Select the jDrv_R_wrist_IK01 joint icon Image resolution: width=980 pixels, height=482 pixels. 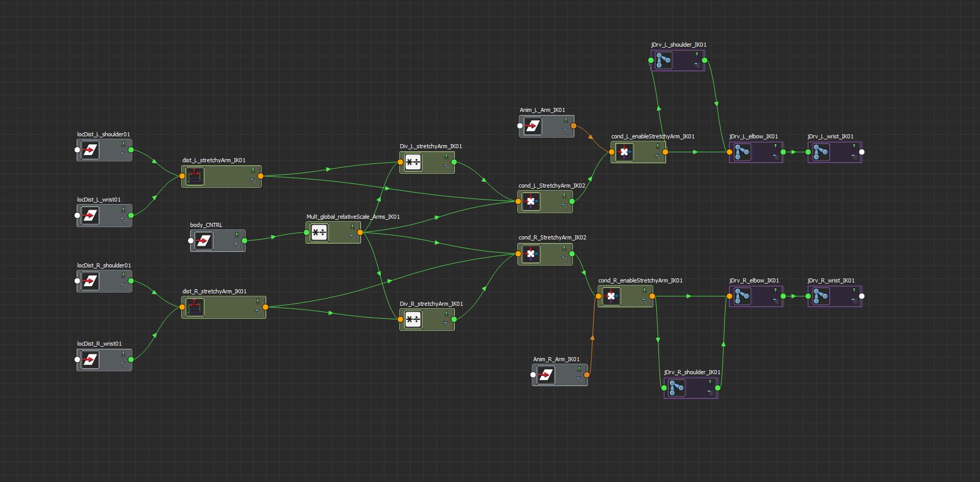pos(820,296)
